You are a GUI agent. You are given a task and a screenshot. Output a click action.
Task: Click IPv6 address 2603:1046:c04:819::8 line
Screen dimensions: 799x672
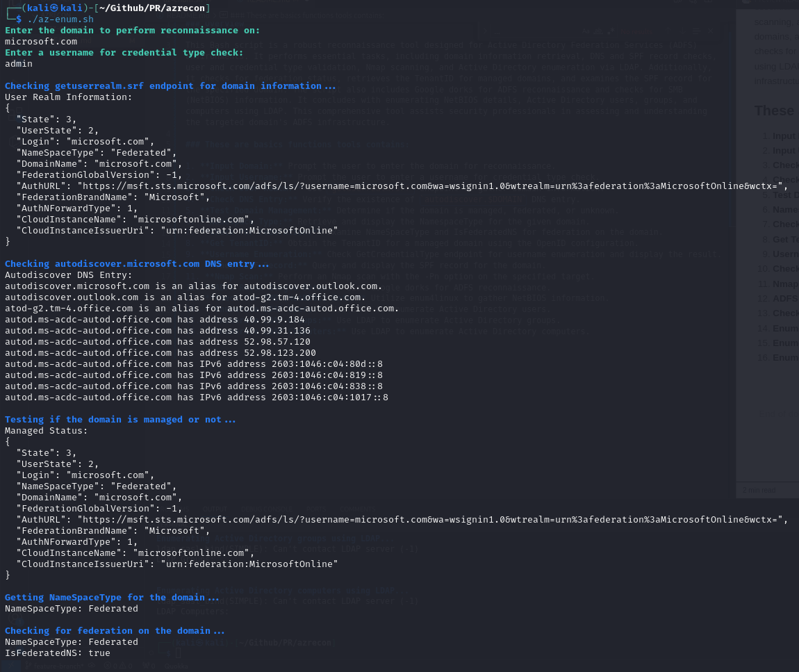click(194, 375)
